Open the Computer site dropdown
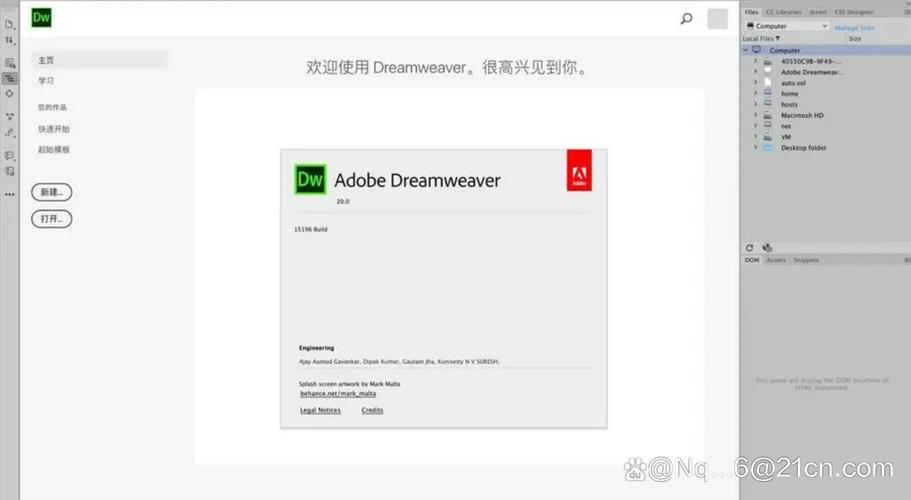This screenshot has width=911, height=500. point(787,26)
